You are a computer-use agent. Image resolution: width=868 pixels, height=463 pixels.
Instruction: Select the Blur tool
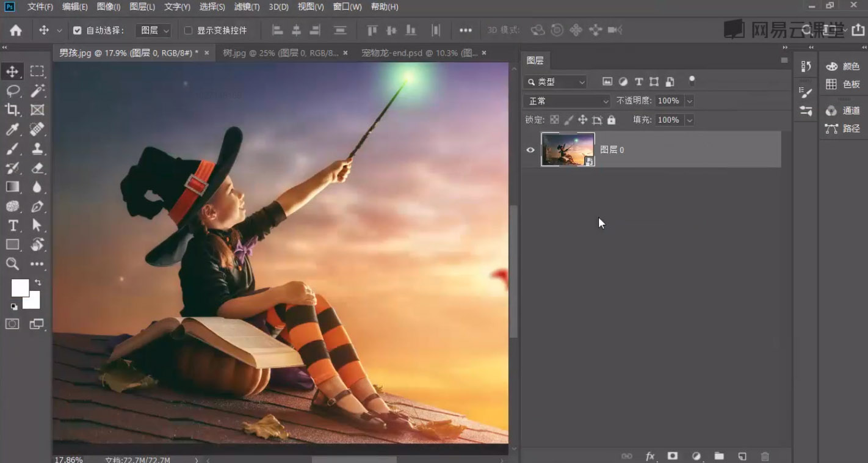pos(37,187)
